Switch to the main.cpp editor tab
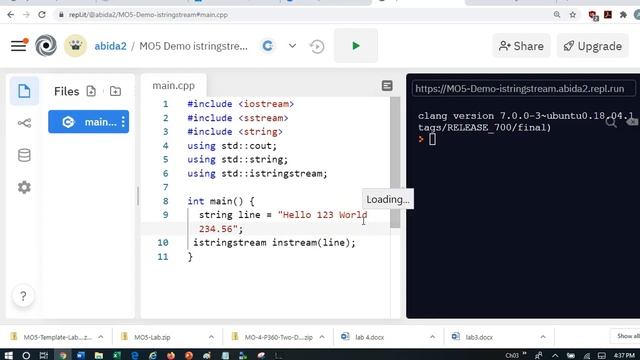640x360 pixels. coord(173,86)
